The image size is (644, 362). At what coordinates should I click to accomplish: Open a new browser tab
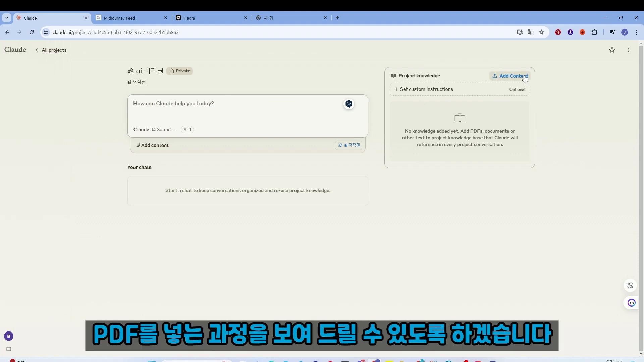coord(337,18)
